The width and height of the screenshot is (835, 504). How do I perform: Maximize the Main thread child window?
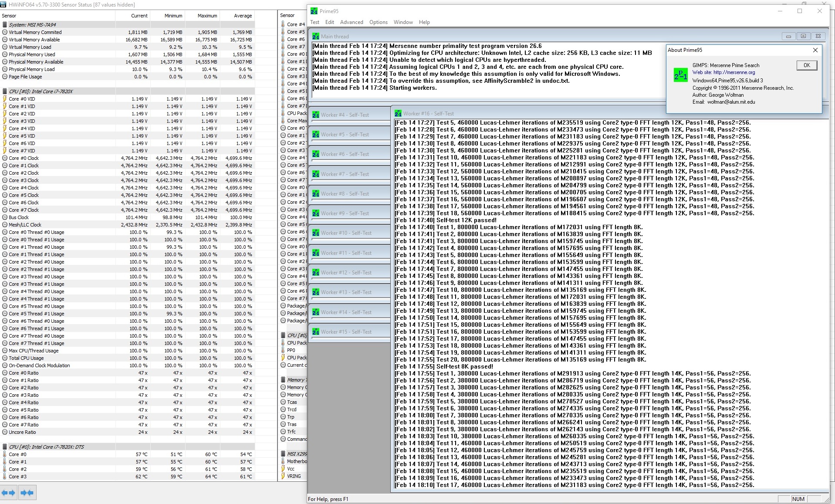[803, 37]
